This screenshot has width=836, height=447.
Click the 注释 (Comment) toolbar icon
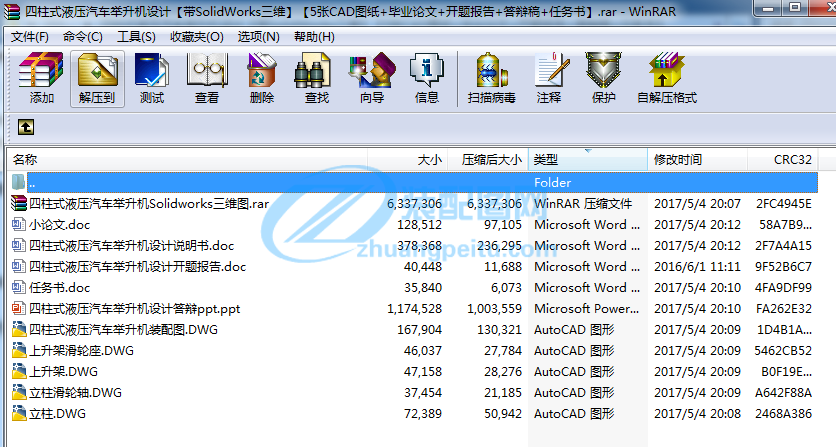point(549,78)
